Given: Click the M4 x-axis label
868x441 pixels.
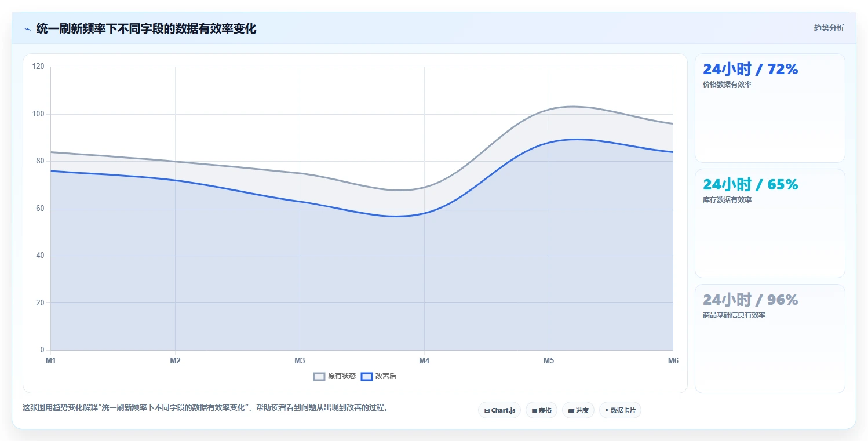Looking at the screenshot, I should coord(424,361).
